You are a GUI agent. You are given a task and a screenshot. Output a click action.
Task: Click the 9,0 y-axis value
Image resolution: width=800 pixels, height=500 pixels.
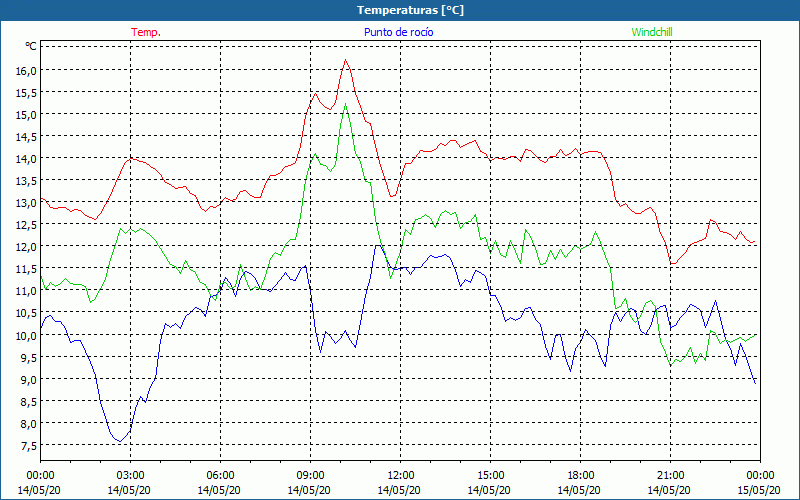(x=28, y=379)
